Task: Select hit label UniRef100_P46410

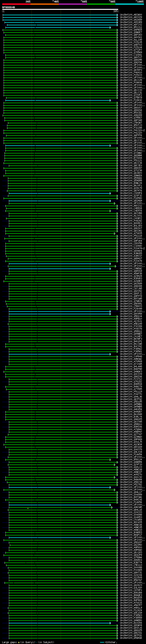Action: click(x=131, y=73)
